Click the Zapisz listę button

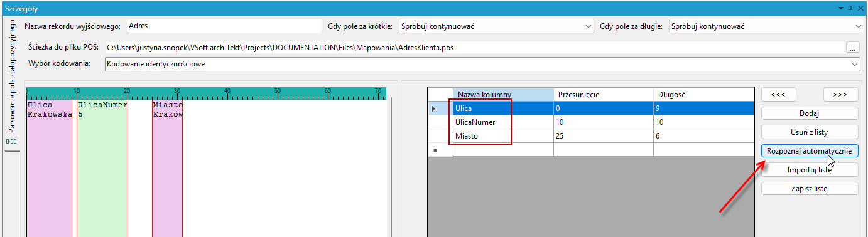(810, 189)
